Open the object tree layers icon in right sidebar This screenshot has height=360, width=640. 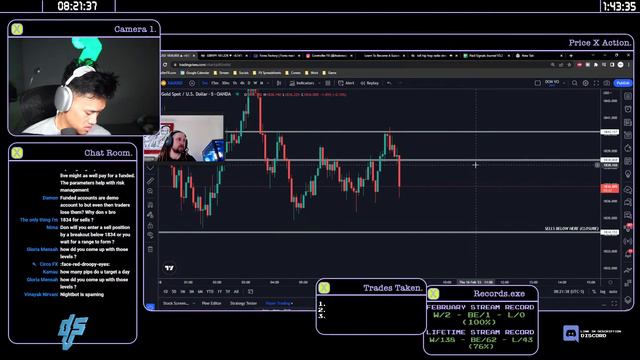pyautogui.click(x=628, y=300)
